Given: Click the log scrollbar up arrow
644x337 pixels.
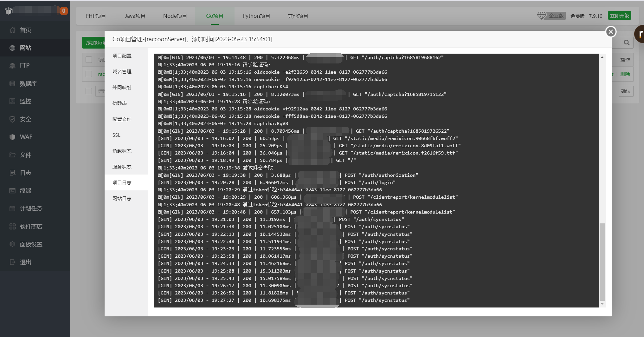Looking at the screenshot, I should click(x=602, y=57).
